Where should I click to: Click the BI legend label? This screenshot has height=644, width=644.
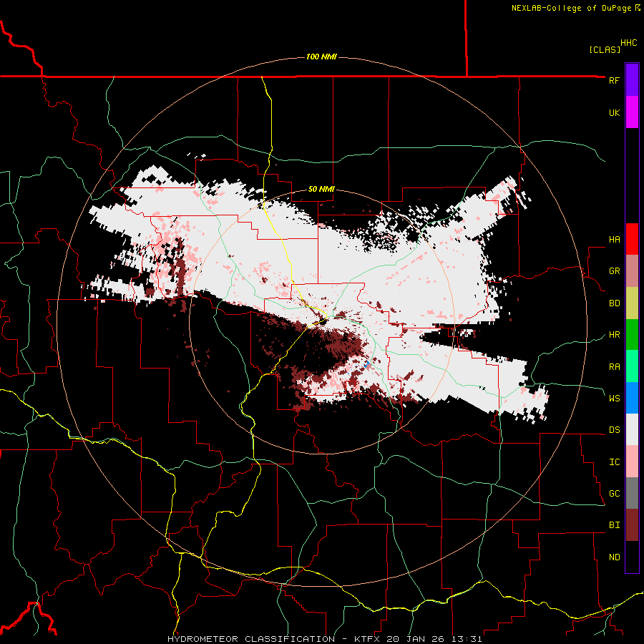[x=614, y=525]
